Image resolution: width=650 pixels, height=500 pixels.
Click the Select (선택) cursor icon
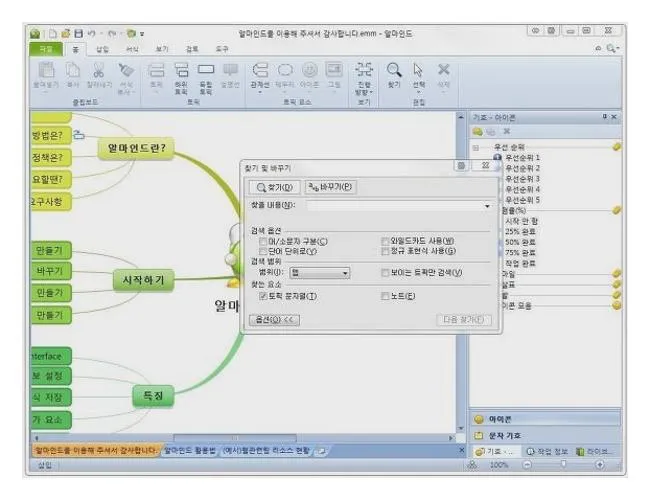418,70
